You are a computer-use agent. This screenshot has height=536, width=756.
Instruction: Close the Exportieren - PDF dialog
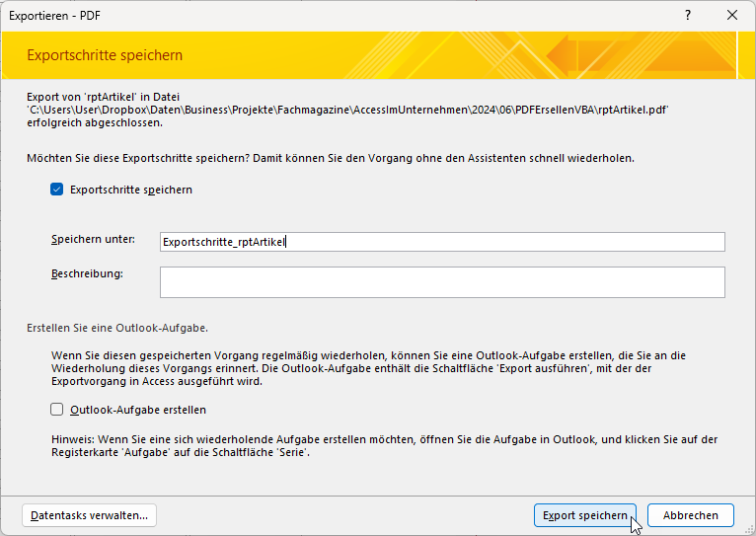731,16
